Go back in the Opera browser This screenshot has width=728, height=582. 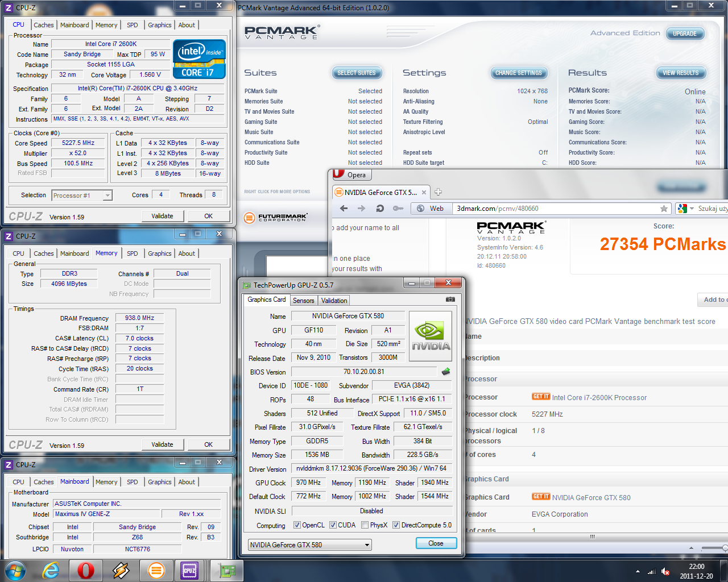tap(344, 209)
